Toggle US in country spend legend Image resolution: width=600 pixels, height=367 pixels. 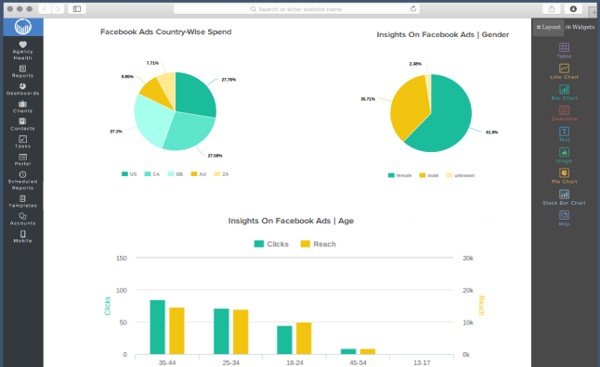coord(129,174)
